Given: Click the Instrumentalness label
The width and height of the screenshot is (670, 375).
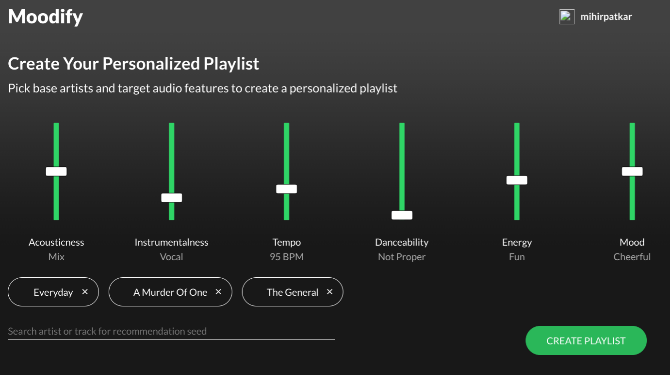Looking at the screenshot, I should click(171, 242).
